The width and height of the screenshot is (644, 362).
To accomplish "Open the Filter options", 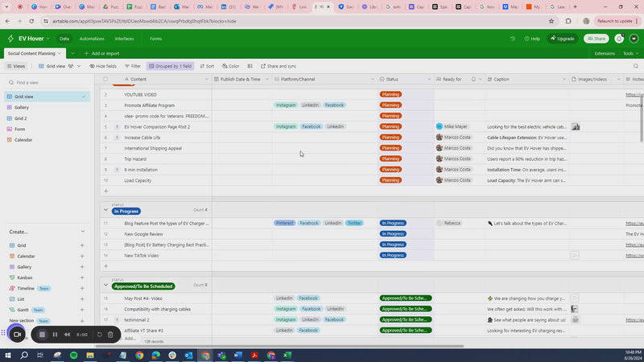I will tap(133, 66).
